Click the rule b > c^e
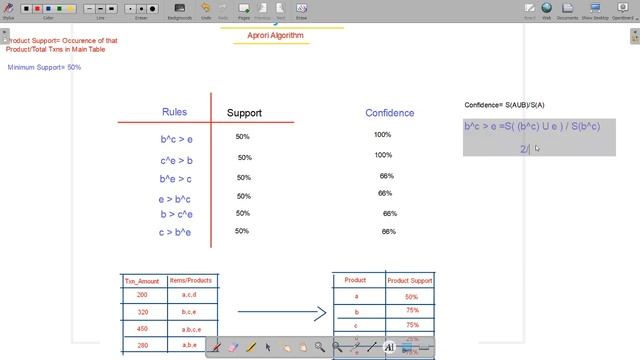This screenshot has height=360, width=640. [x=176, y=214]
